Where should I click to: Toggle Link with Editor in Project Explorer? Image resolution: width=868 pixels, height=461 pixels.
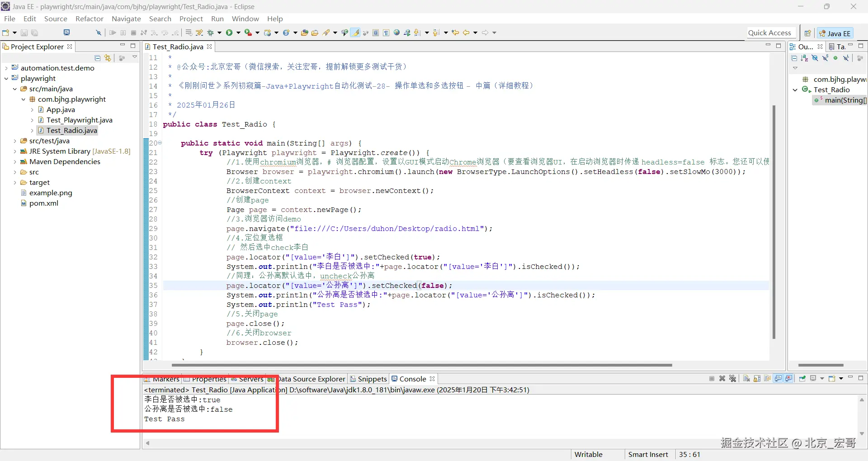click(x=108, y=58)
